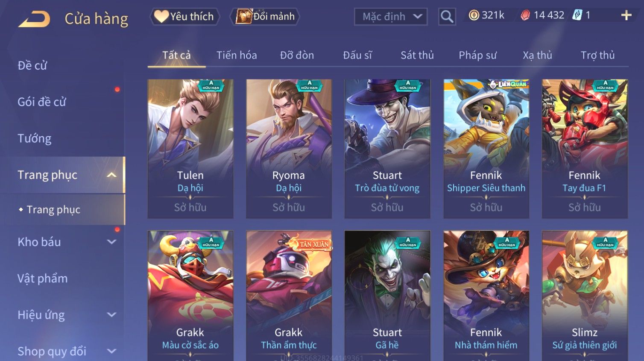The image size is (644, 361).
Task: Open Fennik Tay đua F1 skin card
Action: point(585,149)
